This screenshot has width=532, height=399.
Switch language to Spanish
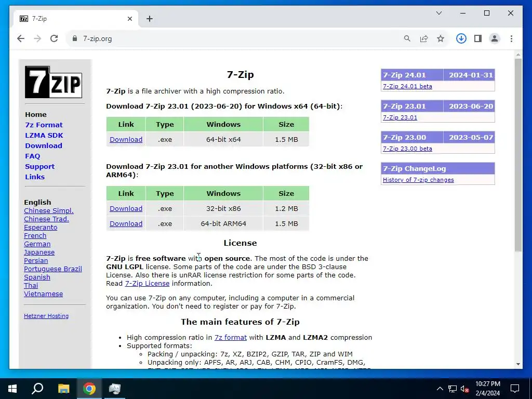37,277
